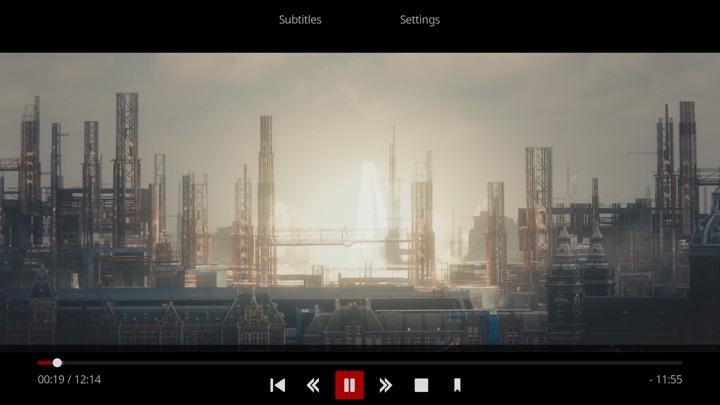Screen dimensions: 720x405
Task: Open the Subtitles menu
Action: click(x=300, y=20)
